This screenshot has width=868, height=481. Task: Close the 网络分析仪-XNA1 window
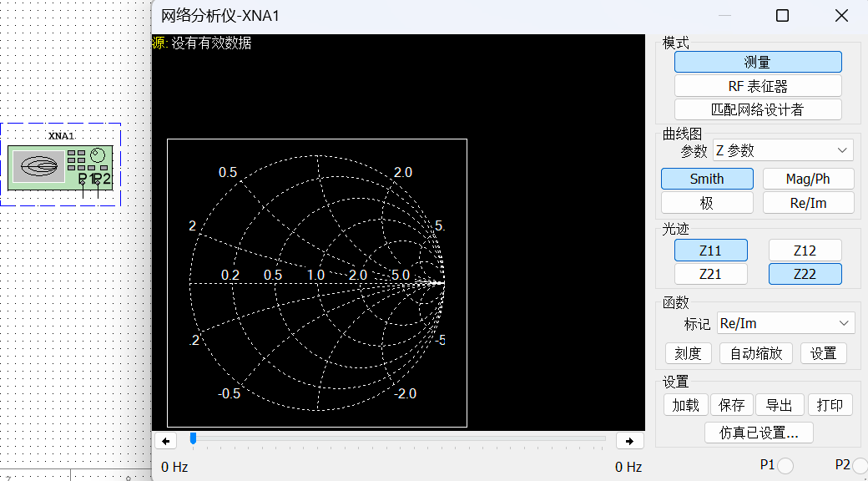pyautogui.click(x=841, y=16)
